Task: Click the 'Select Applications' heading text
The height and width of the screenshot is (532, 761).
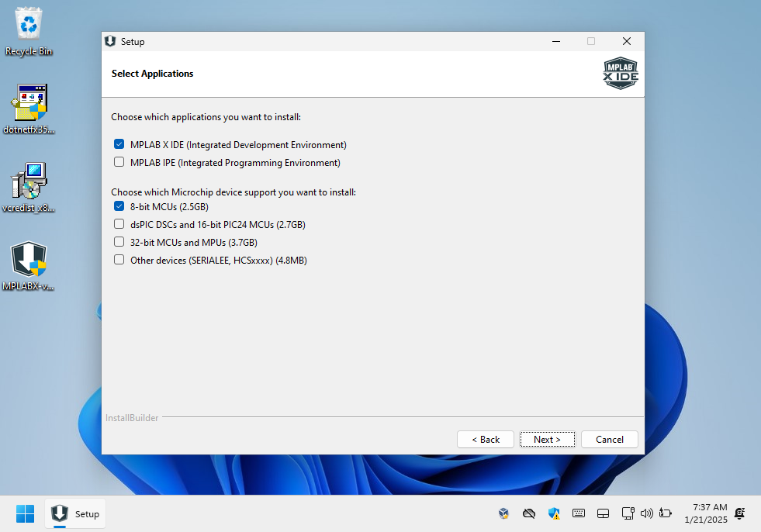Action: click(x=152, y=74)
